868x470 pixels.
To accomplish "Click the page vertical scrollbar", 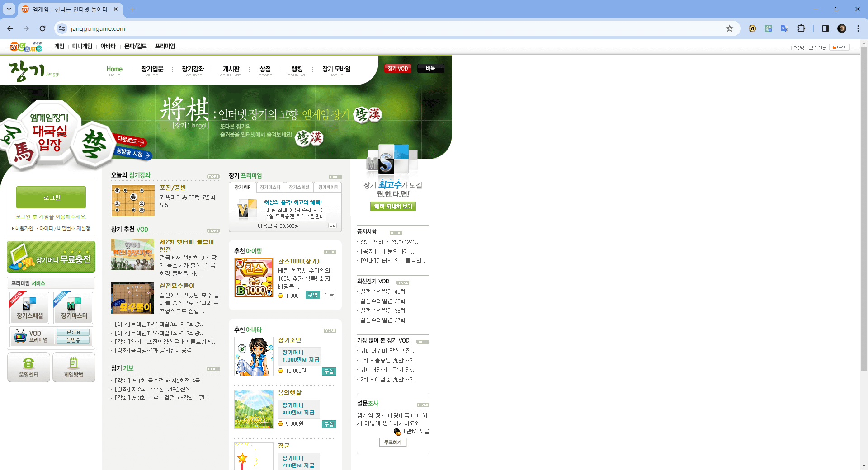I will coord(864,208).
